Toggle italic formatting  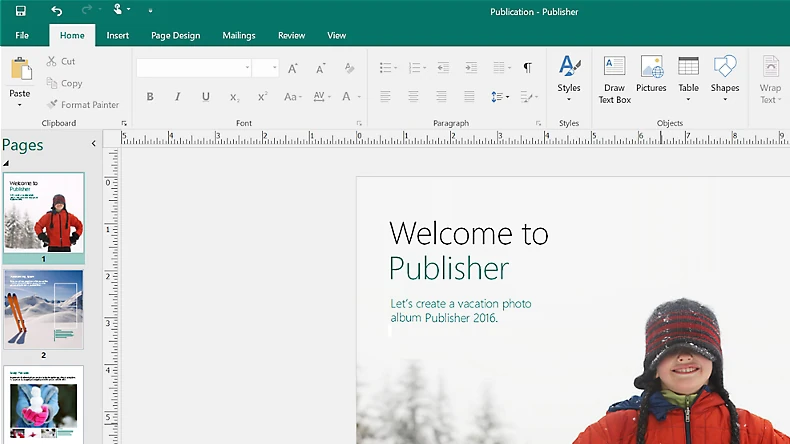click(177, 97)
